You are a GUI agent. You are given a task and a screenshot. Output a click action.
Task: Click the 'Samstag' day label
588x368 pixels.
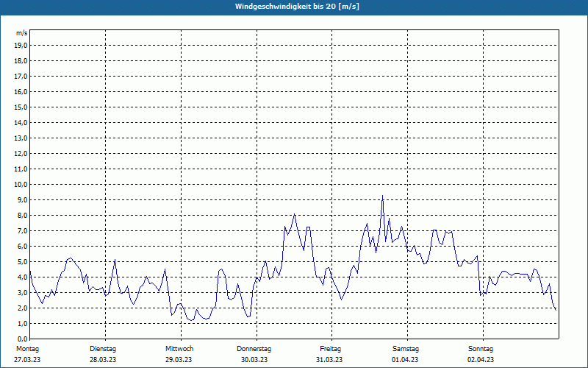(x=406, y=349)
